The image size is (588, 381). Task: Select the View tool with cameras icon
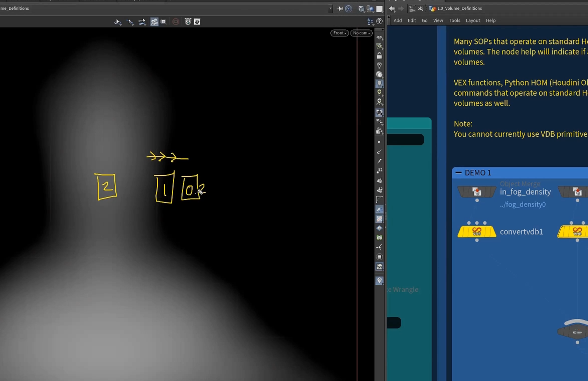(x=154, y=22)
